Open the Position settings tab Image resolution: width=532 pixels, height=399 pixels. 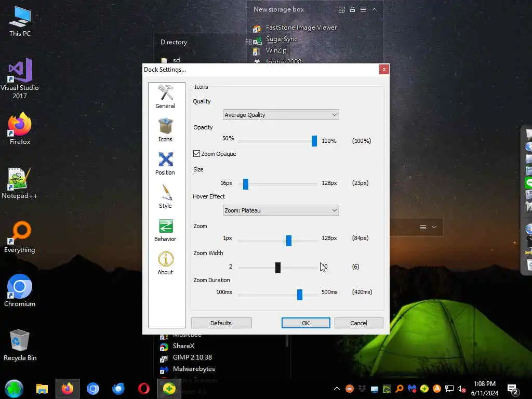(x=165, y=163)
